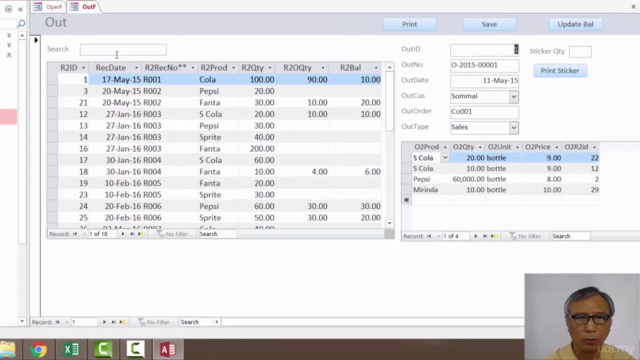The width and height of the screenshot is (640, 360).
Task: Open File Explorer from the taskbar
Action: pyautogui.click(x=7, y=349)
